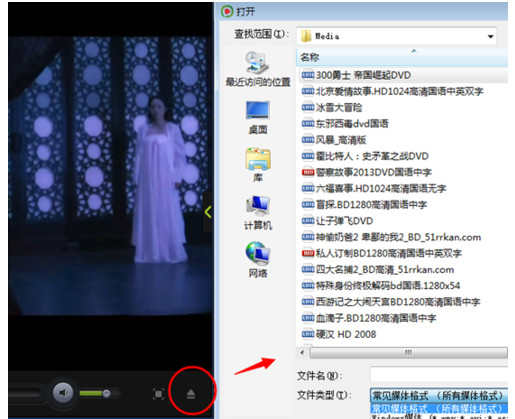Open 网络 network location
Image resolution: width=515 pixels, height=419 pixels.
(258, 260)
